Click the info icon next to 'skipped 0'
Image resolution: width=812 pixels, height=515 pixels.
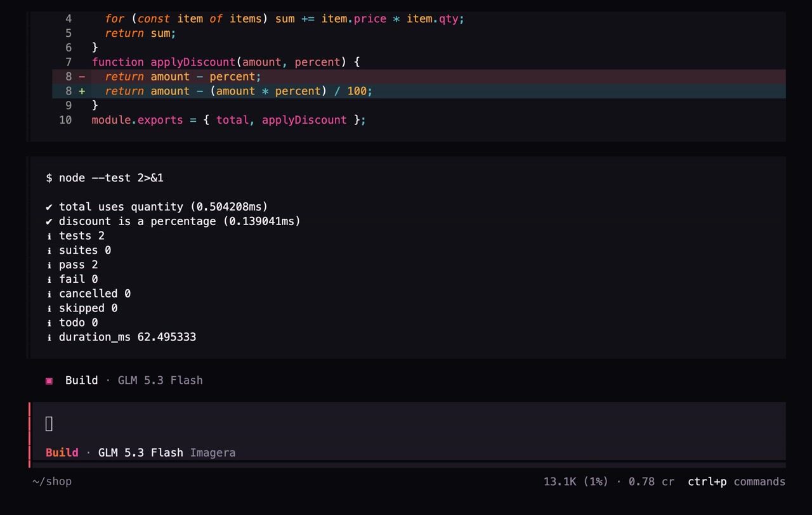point(49,308)
